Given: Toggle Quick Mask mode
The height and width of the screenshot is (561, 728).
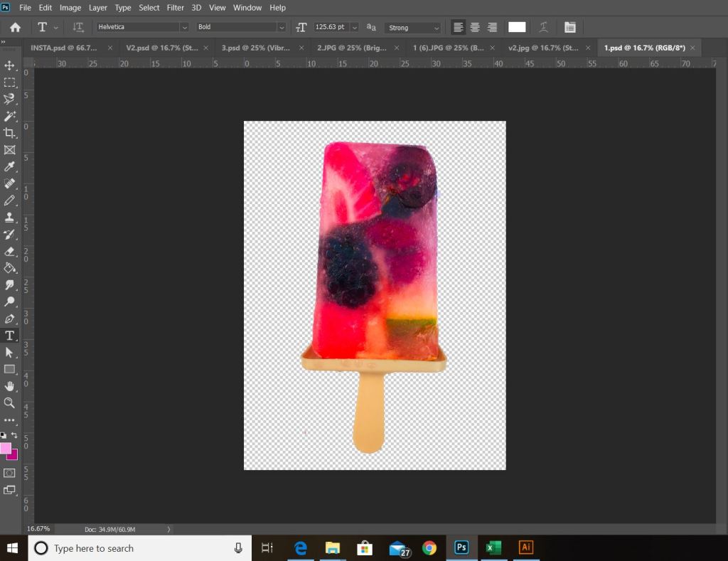Looking at the screenshot, I should click(x=10, y=473).
